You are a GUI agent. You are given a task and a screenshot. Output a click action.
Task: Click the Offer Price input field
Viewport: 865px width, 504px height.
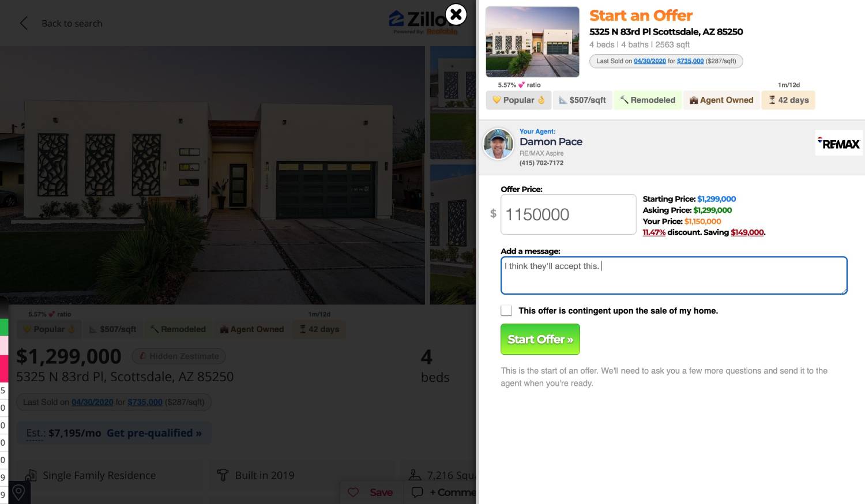point(568,215)
